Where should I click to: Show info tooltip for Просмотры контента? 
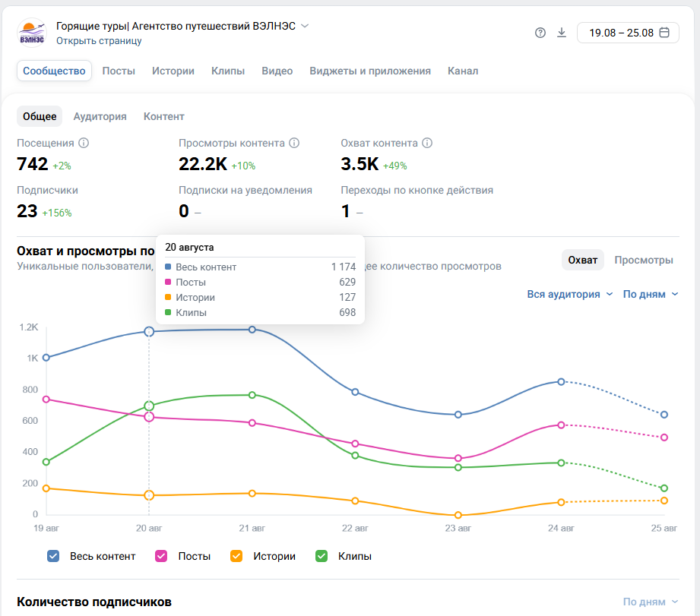pyautogui.click(x=294, y=143)
